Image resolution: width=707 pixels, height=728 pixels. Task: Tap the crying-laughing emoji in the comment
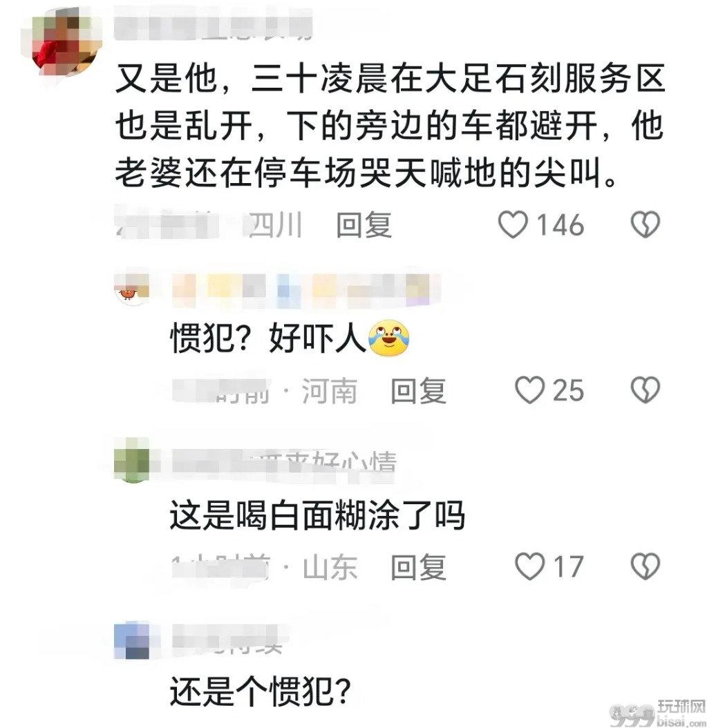point(389,338)
